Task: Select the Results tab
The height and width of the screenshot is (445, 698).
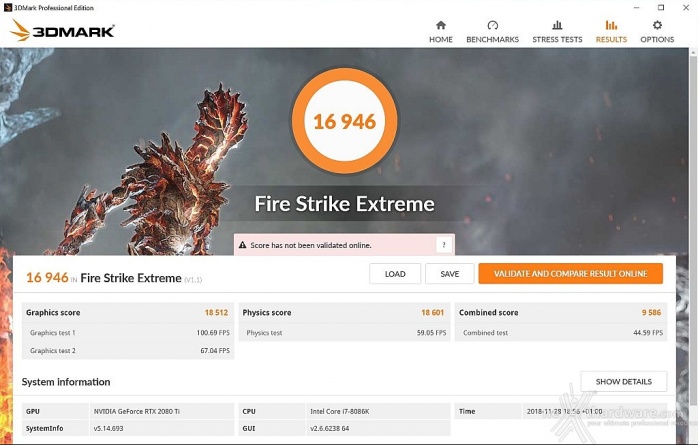Action: pos(611,32)
